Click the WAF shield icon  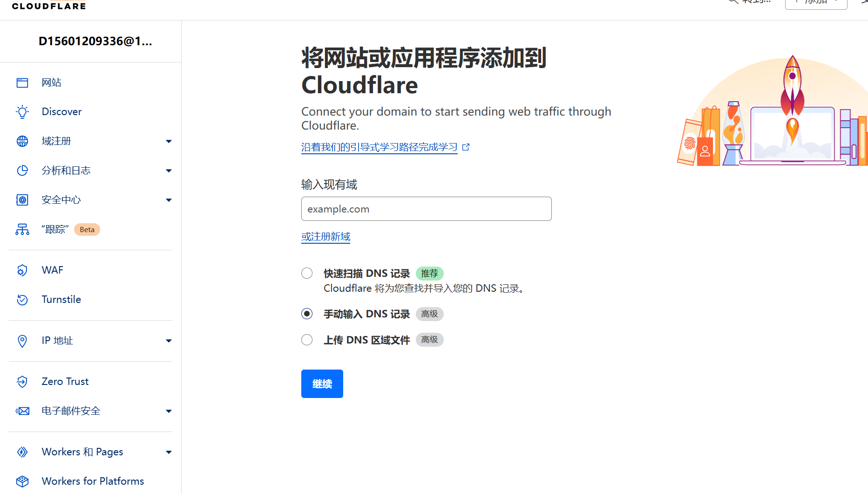(x=22, y=270)
